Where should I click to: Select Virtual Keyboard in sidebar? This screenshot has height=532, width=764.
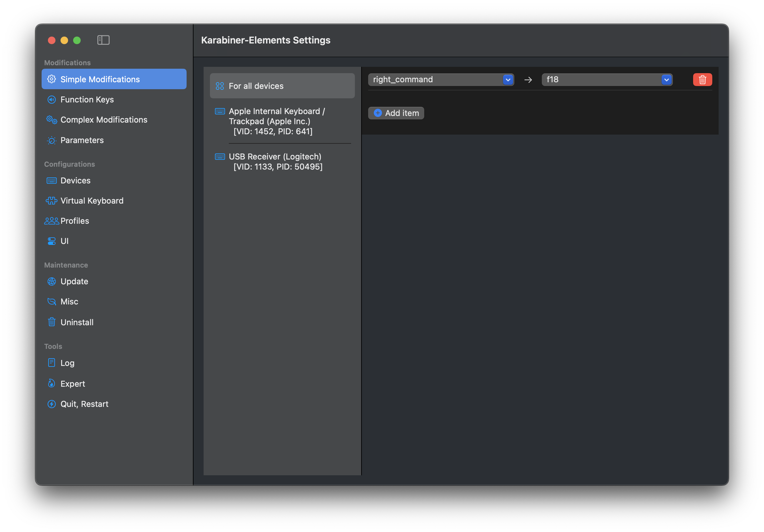[114, 201]
